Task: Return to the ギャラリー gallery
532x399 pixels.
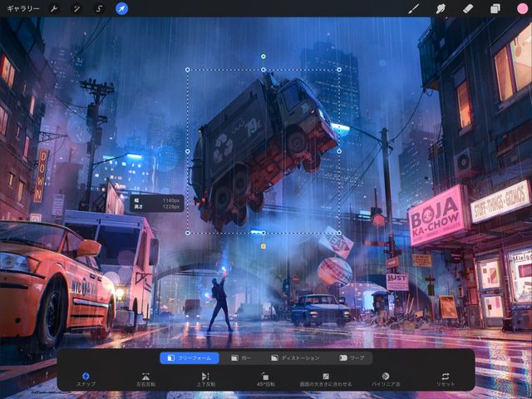Action: [x=23, y=8]
